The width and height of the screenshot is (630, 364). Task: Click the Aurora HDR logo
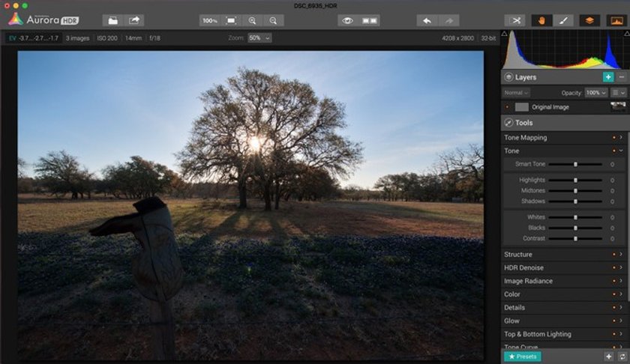click(x=43, y=19)
